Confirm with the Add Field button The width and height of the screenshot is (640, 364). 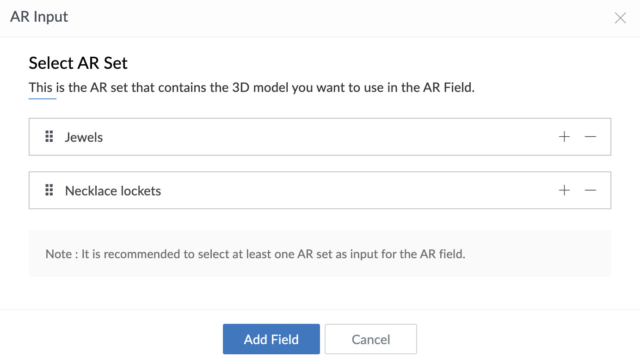(271, 339)
